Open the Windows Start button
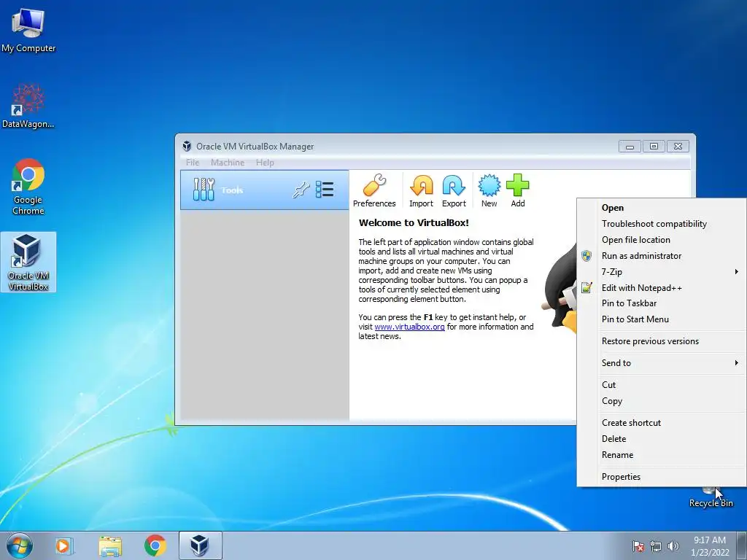This screenshot has width=747, height=560. [20, 545]
